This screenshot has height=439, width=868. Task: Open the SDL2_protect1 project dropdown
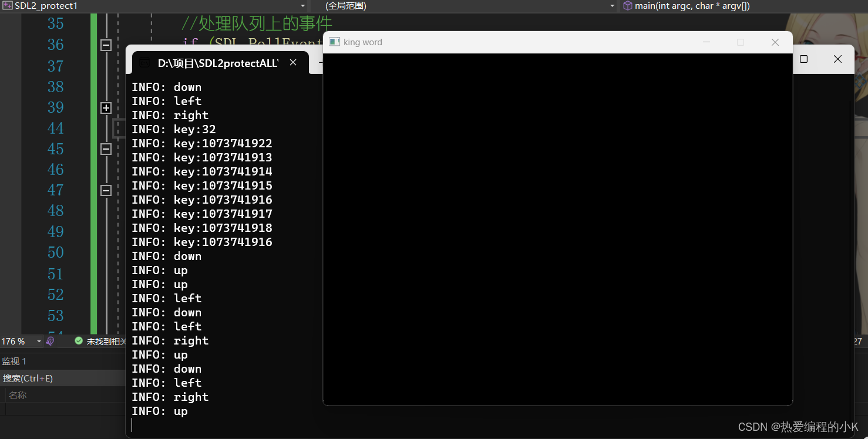(303, 6)
